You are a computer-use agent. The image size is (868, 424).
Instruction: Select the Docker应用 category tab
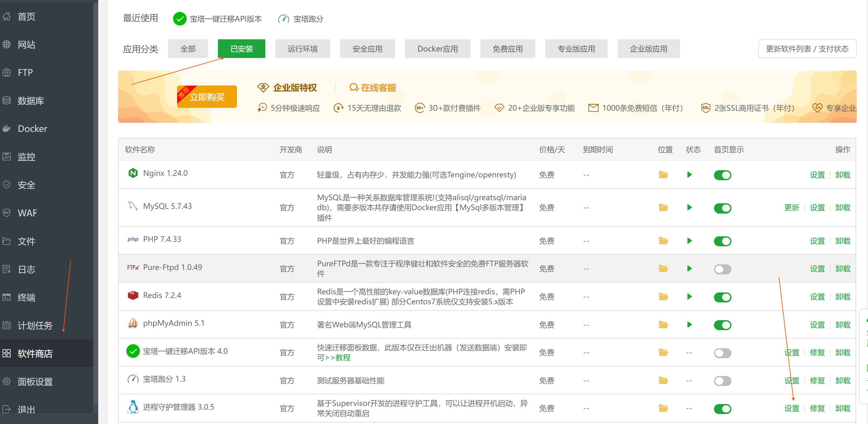[437, 49]
